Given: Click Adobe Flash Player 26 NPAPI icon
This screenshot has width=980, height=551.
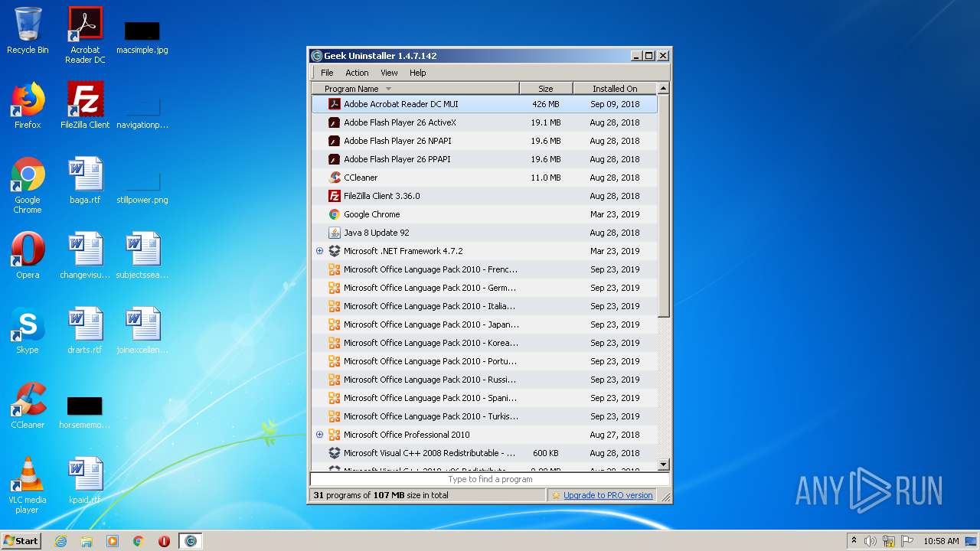Looking at the screenshot, I should coord(334,141).
